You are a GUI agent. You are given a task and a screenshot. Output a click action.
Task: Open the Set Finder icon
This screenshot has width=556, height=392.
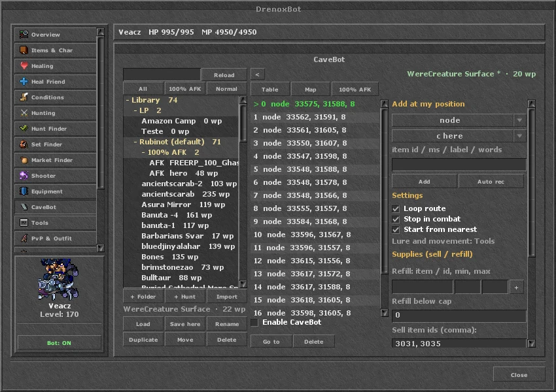click(24, 144)
